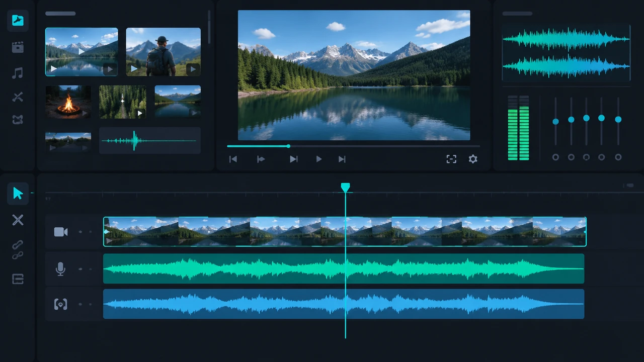Viewport: 644px width, 362px height.
Task: Open the crossed-arrows transitions icon in sidebar
Action: [18, 97]
